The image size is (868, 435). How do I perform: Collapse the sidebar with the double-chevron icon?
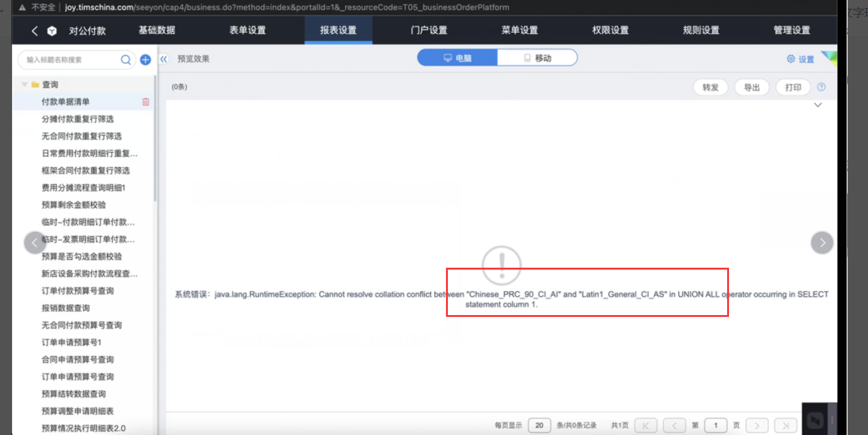point(164,59)
